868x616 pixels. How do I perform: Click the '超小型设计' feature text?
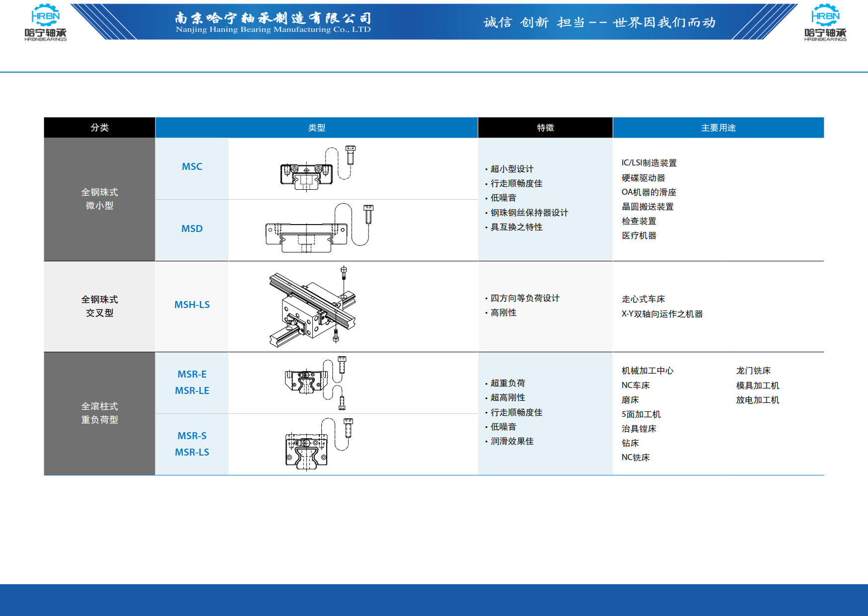[512, 169]
